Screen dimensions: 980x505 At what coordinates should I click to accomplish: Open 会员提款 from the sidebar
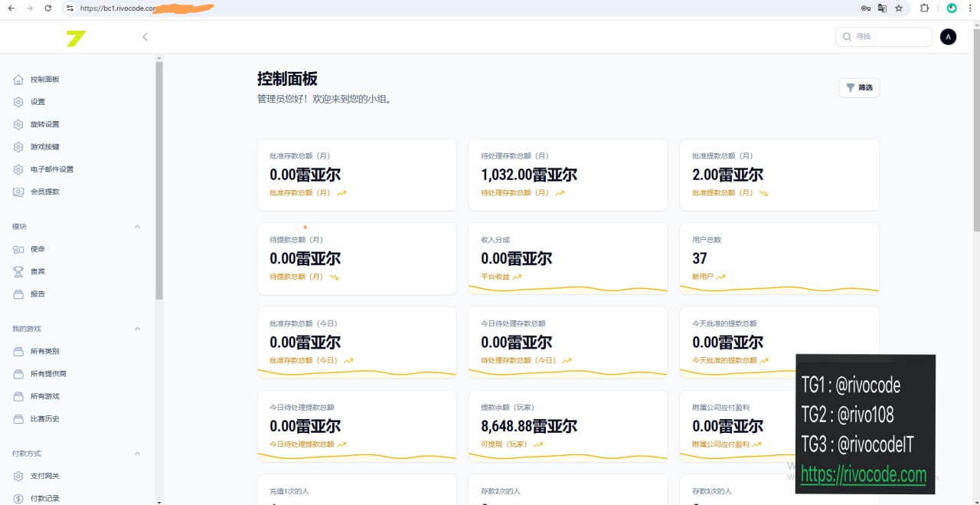pos(44,192)
